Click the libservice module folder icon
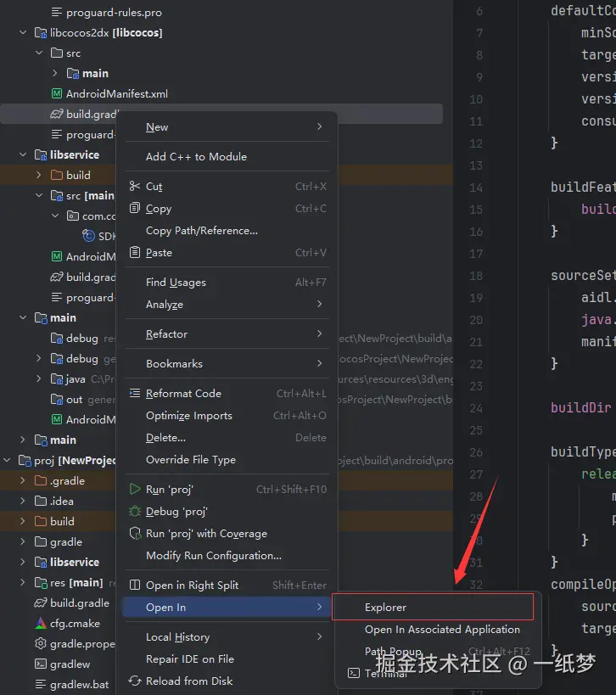The width and height of the screenshot is (616, 695). (41, 154)
